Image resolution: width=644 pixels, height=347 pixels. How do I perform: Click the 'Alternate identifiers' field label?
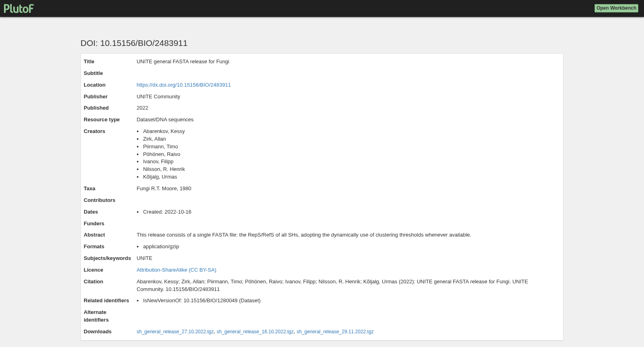pyautogui.click(x=96, y=316)
